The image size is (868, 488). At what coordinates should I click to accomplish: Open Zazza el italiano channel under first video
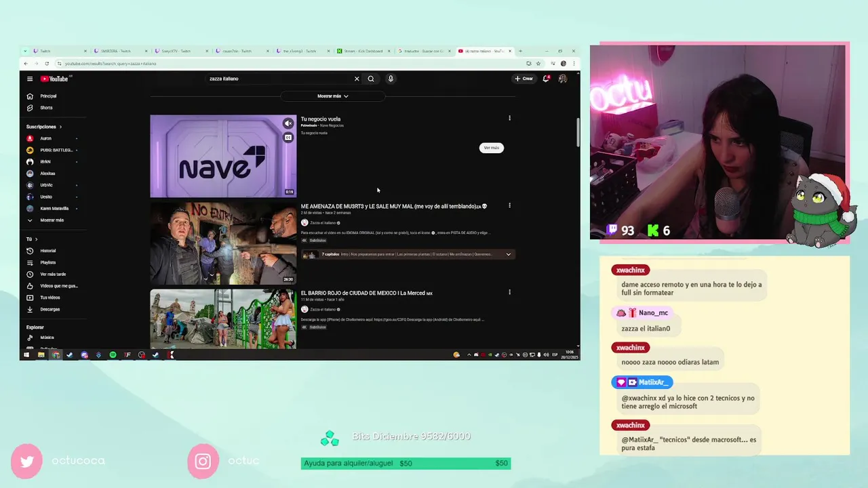click(x=323, y=223)
